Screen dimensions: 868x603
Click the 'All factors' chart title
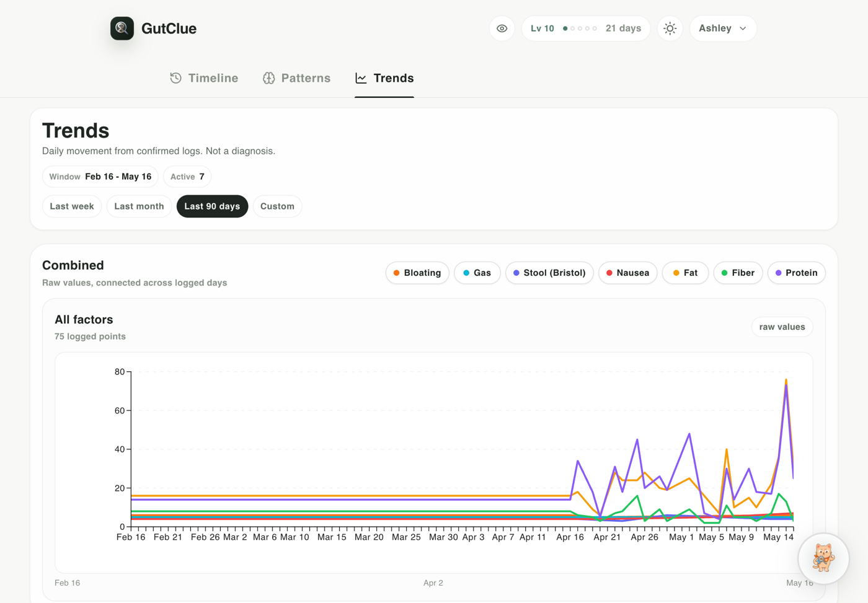click(84, 320)
